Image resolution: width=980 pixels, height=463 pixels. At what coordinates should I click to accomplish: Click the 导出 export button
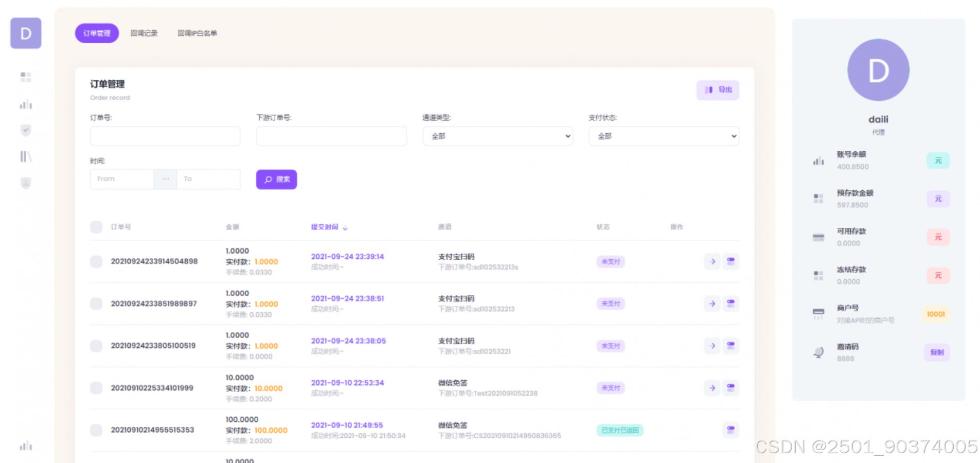point(718,90)
